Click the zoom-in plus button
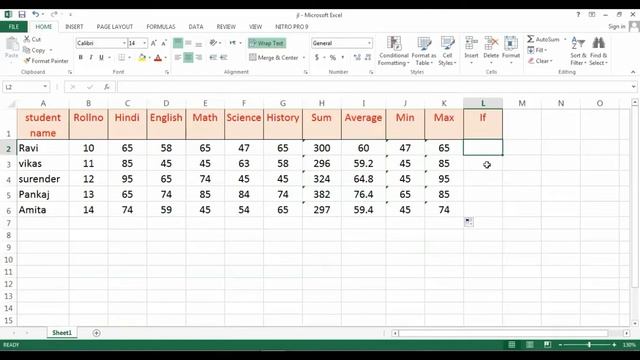This screenshot has height=360, width=640. 614,345
